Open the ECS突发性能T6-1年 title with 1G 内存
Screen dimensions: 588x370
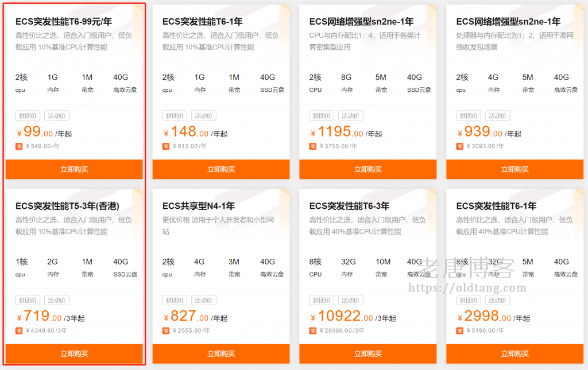coord(203,22)
